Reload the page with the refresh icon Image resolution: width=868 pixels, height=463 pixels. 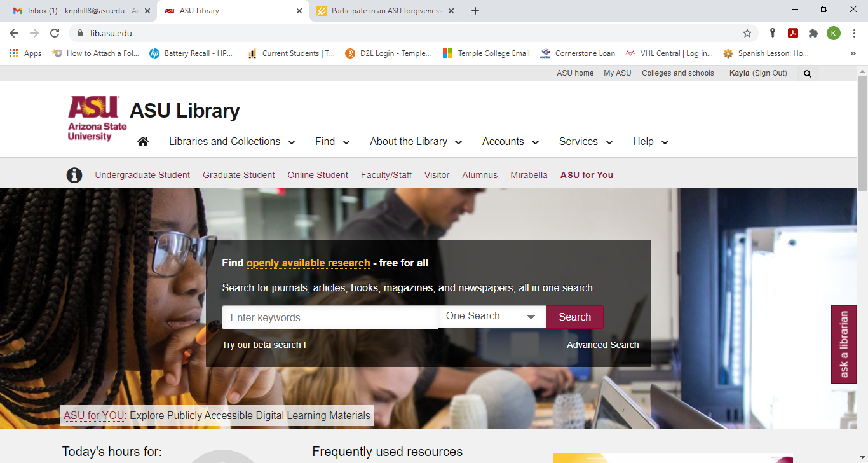tap(55, 33)
